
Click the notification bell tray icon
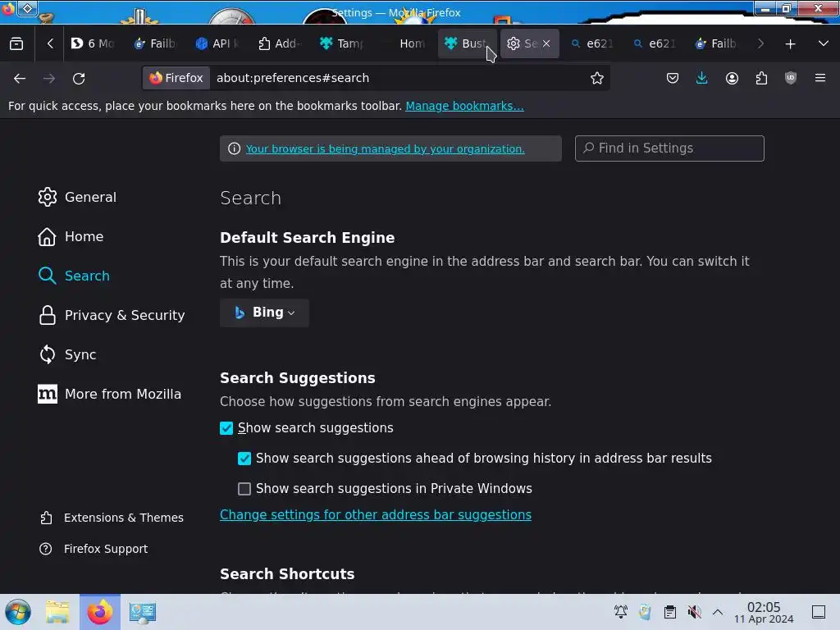pyautogui.click(x=621, y=612)
